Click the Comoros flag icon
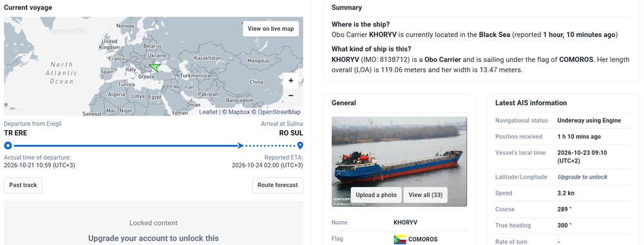This screenshot has width=644, height=245. point(400,239)
